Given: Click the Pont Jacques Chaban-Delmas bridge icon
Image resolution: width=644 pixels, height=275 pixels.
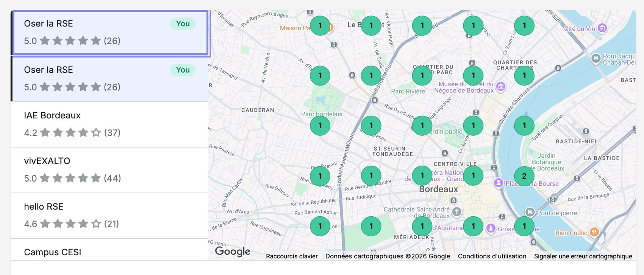Looking at the screenshot, I should coord(596,59).
